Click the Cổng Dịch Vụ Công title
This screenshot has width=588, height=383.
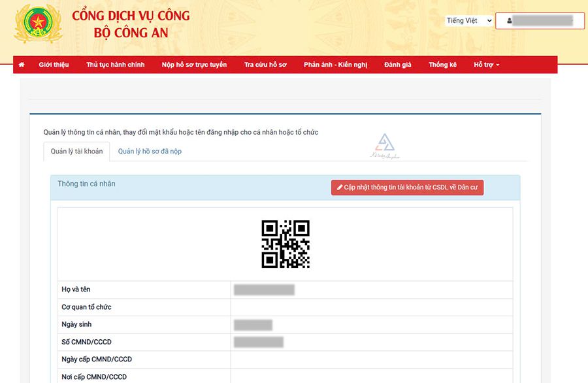[x=131, y=16]
